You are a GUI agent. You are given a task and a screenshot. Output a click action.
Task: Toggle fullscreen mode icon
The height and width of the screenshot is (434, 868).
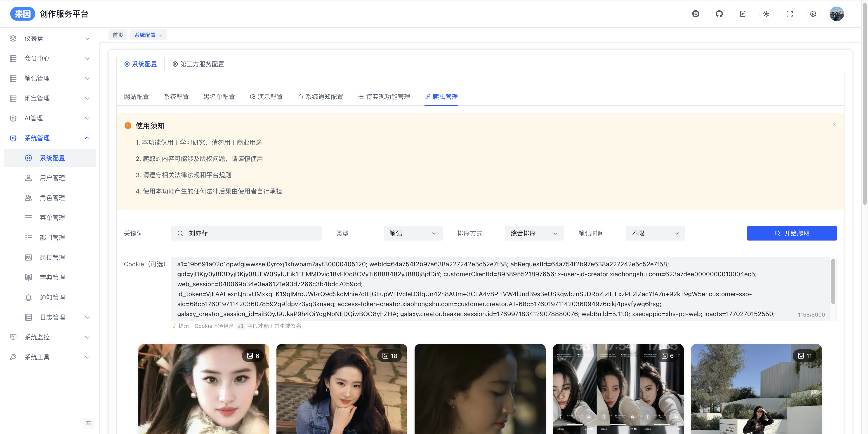tap(790, 14)
